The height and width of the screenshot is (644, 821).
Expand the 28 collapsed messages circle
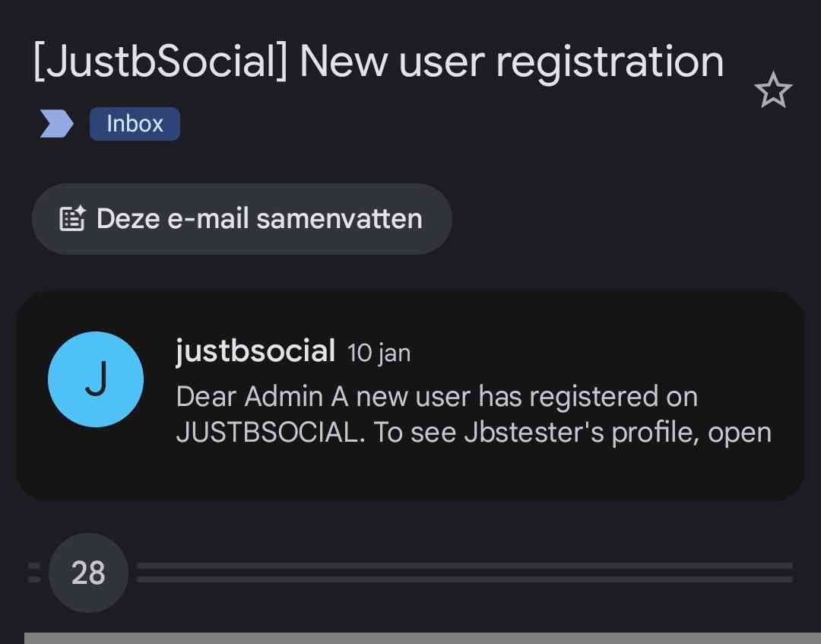88,573
